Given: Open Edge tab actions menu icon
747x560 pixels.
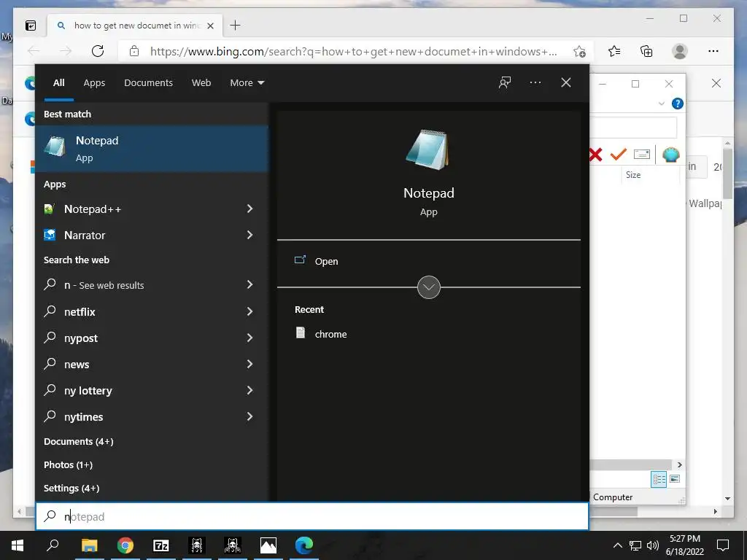Looking at the screenshot, I should pos(31,26).
